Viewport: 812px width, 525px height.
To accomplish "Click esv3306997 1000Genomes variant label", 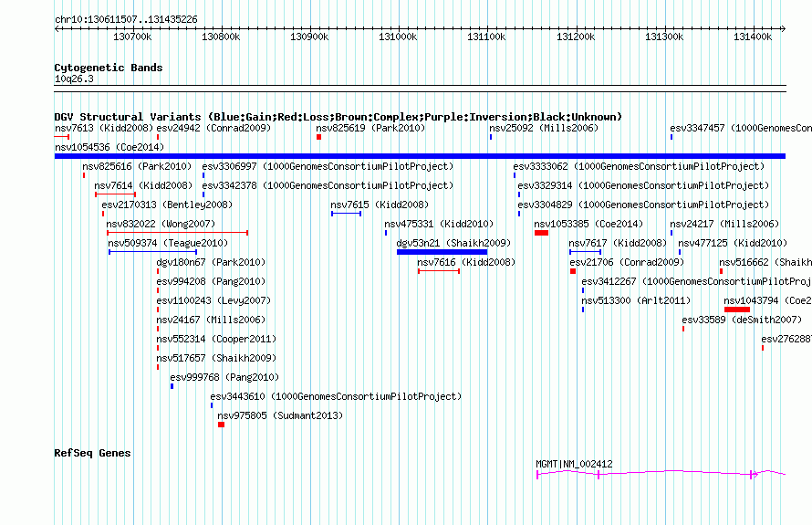I will 328,166.
